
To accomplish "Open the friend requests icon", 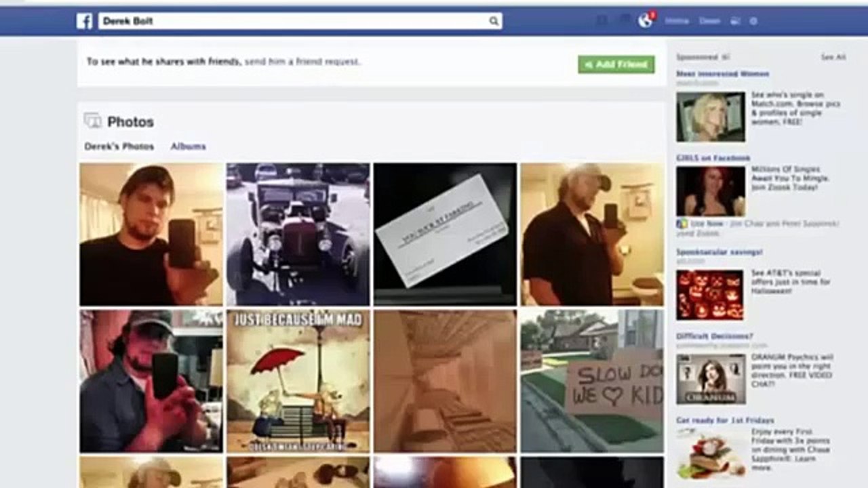I will 601,21.
